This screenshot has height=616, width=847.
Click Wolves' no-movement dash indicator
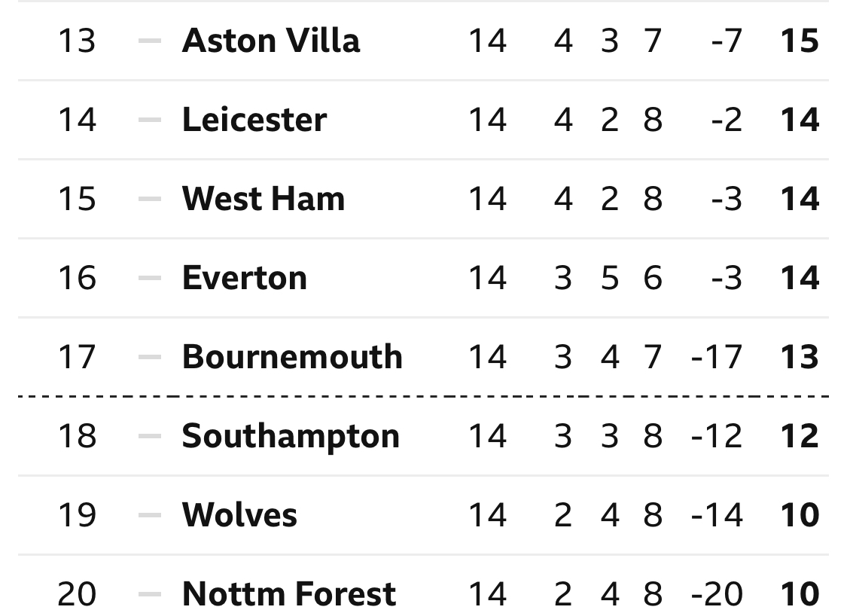click(150, 515)
